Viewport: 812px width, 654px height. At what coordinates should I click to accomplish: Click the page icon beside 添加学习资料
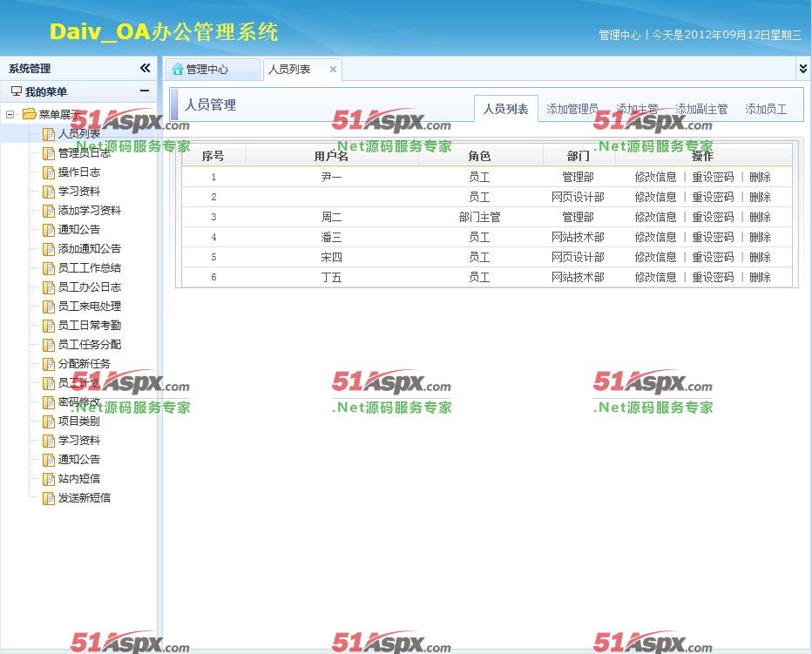coord(48,211)
